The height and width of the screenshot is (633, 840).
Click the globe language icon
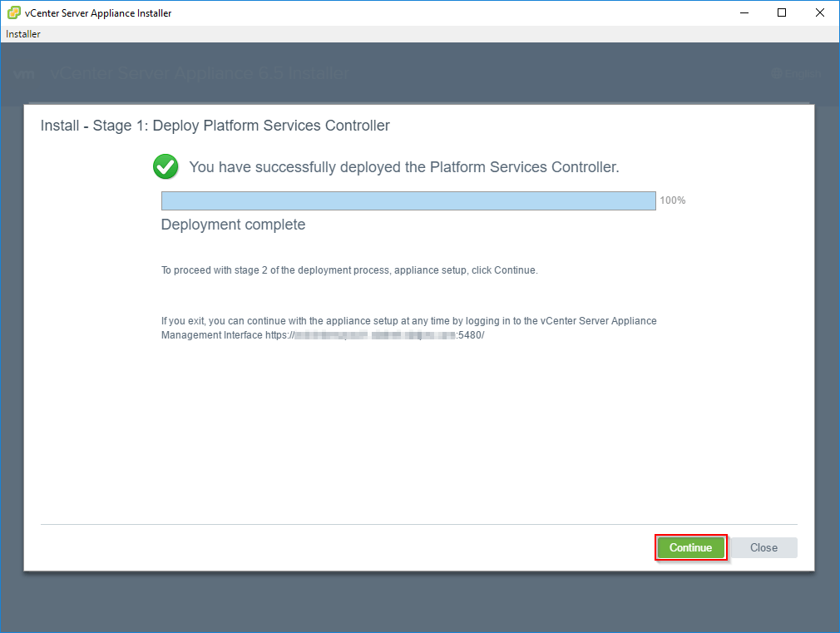(x=778, y=73)
